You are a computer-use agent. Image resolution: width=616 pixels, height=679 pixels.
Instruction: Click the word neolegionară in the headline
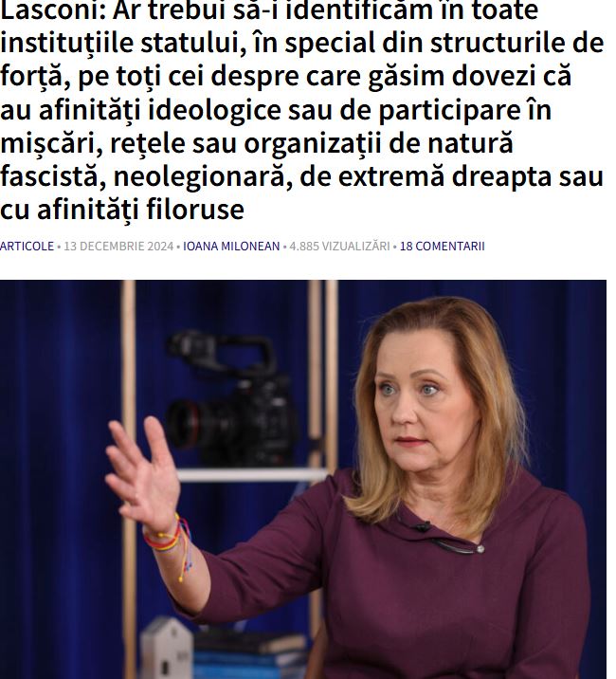203,176
